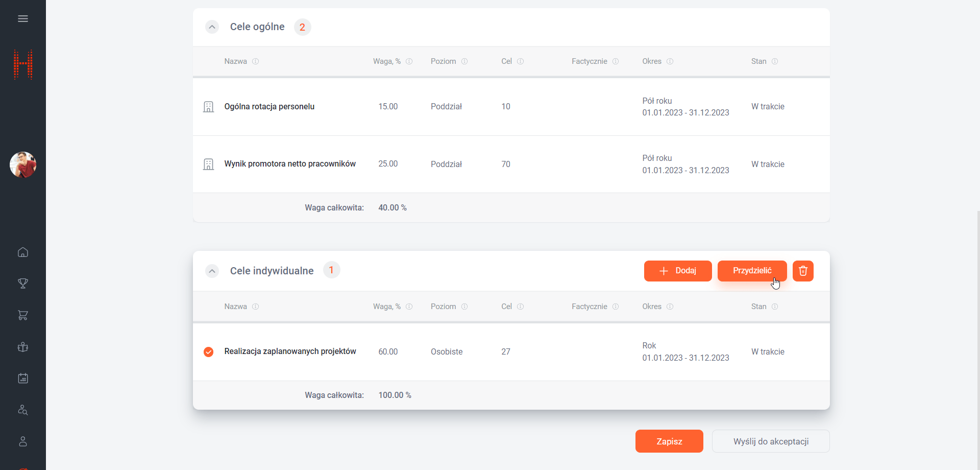Click the red H logo
This screenshot has width=980, height=470.
(23, 65)
